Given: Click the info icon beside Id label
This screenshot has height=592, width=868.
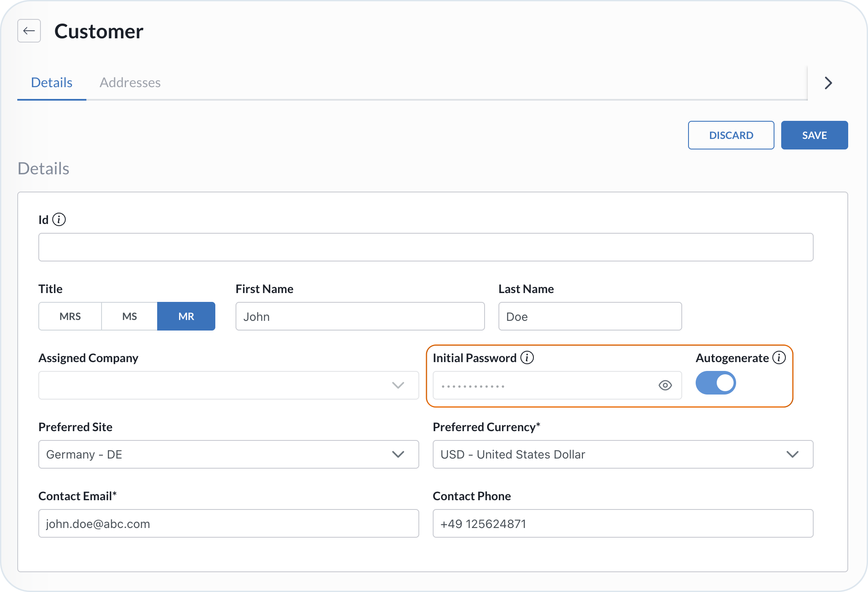Looking at the screenshot, I should point(59,219).
